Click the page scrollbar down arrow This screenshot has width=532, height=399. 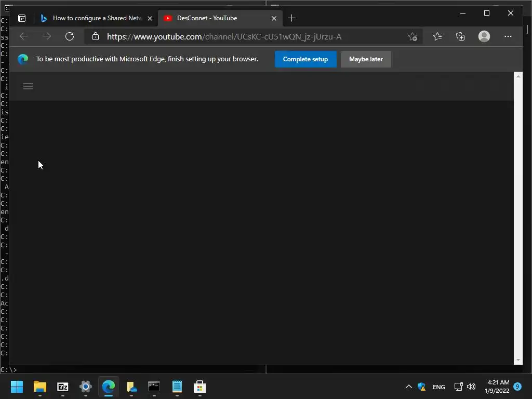point(518,360)
